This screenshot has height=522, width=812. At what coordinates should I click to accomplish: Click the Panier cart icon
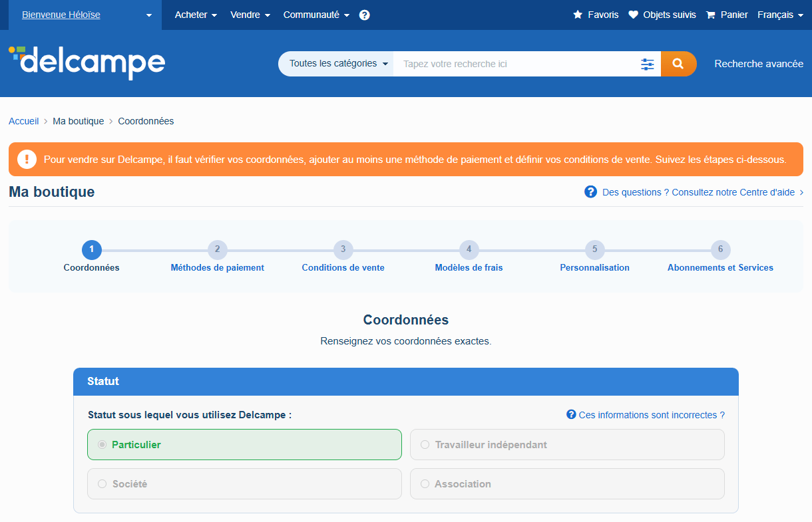pos(711,15)
